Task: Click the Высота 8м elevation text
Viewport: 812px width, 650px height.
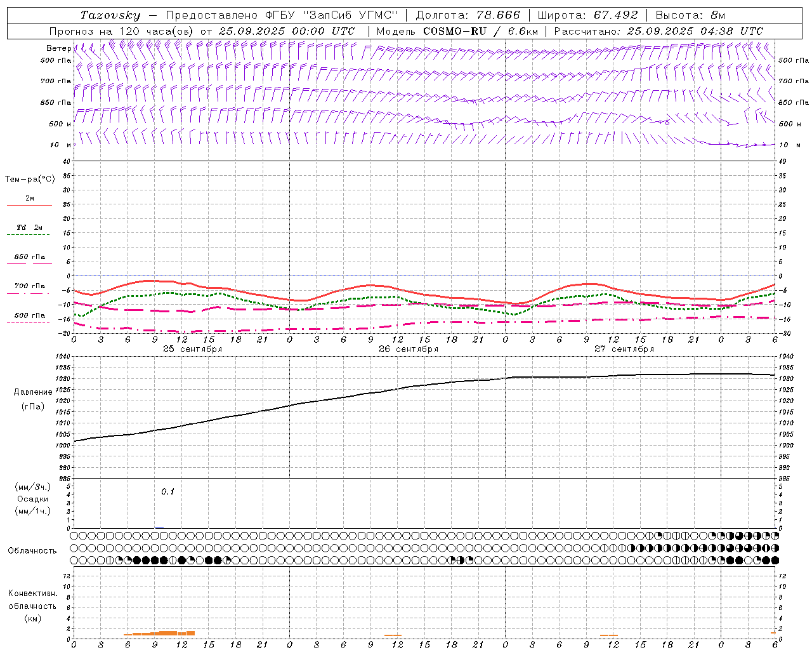Action: [x=690, y=15]
